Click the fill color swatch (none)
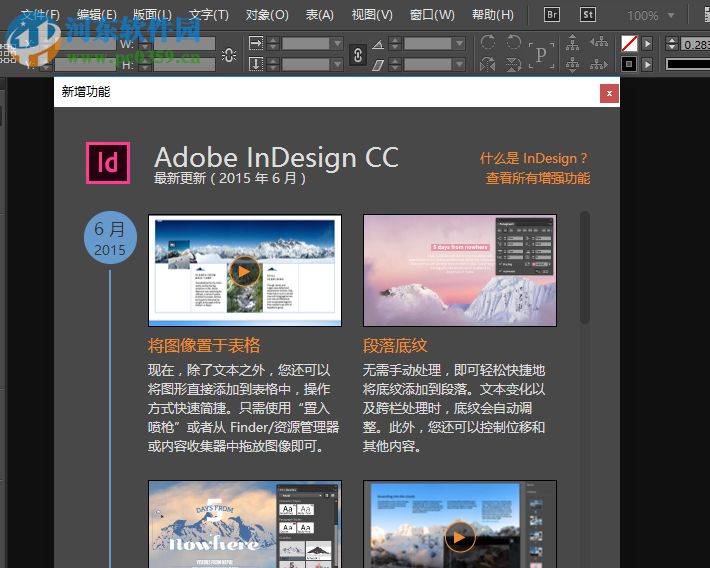 (x=629, y=43)
